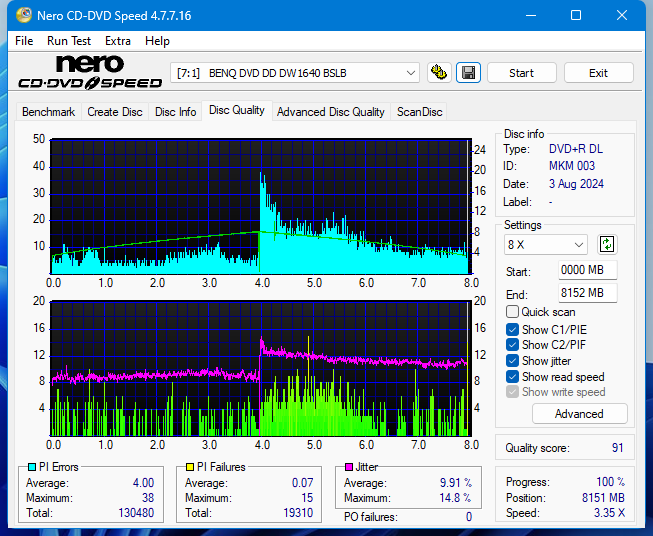Click the yellow PI Failures color swatch
Image resolution: width=653 pixels, height=536 pixels.
coord(190,467)
